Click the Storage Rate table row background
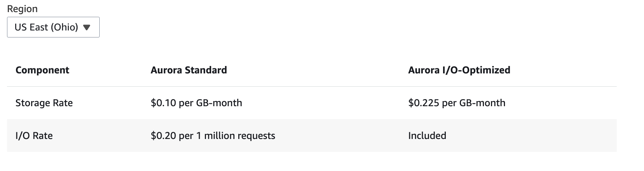 (x=312, y=103)
